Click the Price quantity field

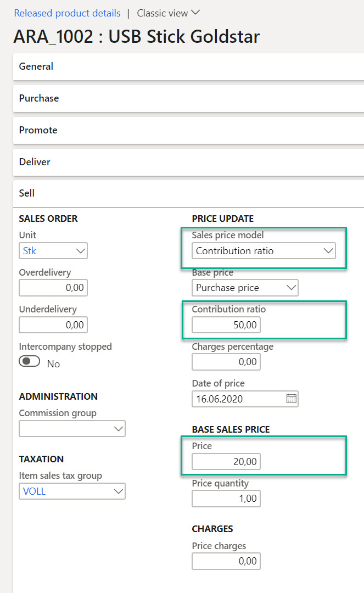pyautogui.click(x=226, y=499)
